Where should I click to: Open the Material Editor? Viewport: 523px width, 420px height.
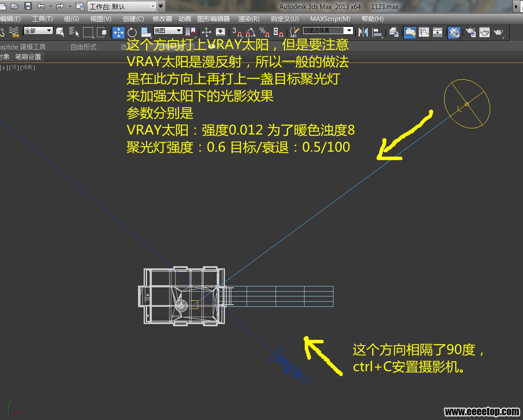point(454,32)
